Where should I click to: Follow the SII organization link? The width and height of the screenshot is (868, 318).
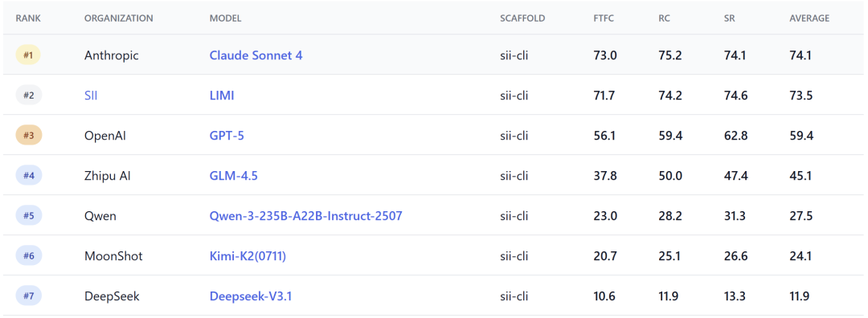91,96
